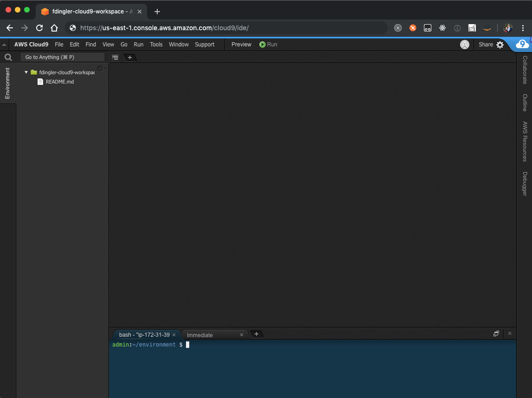The width and height of the screenshot is (532, 398).
Task: Click the site info globe icon
Action: [x=73, y=28]
